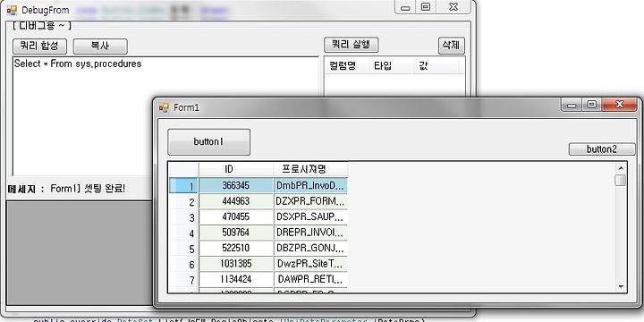Select ID cell 509764
The height and width of the screenshot is (322, 644).
point(236,233)
